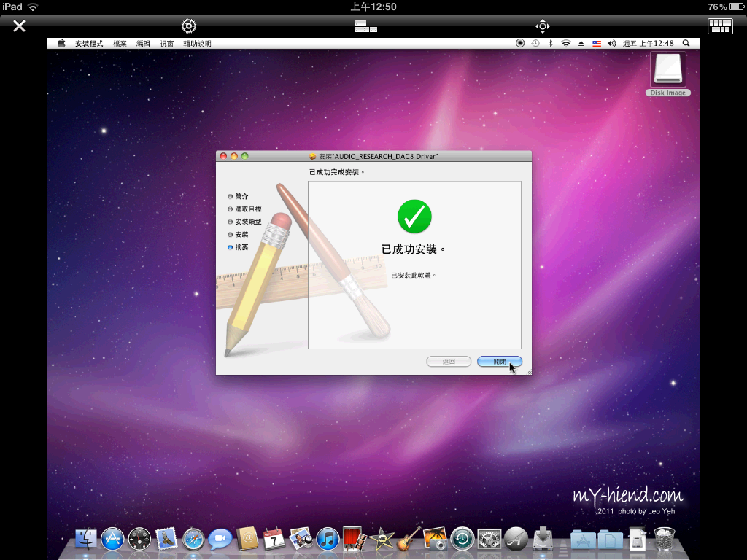The width and height of the screenshot is (747, 560).
Task: Click the green success checkmark in installer
Action: click(x=414, y=217)
